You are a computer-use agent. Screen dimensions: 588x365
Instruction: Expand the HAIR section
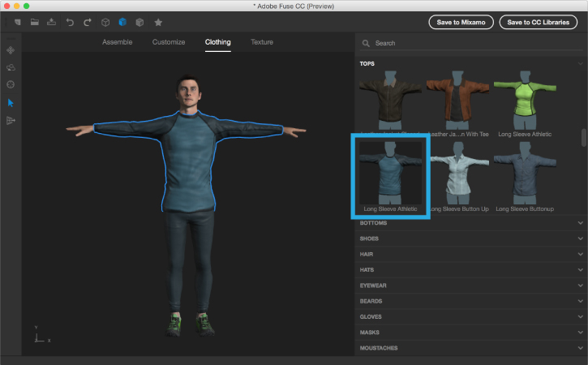[471, 255]
